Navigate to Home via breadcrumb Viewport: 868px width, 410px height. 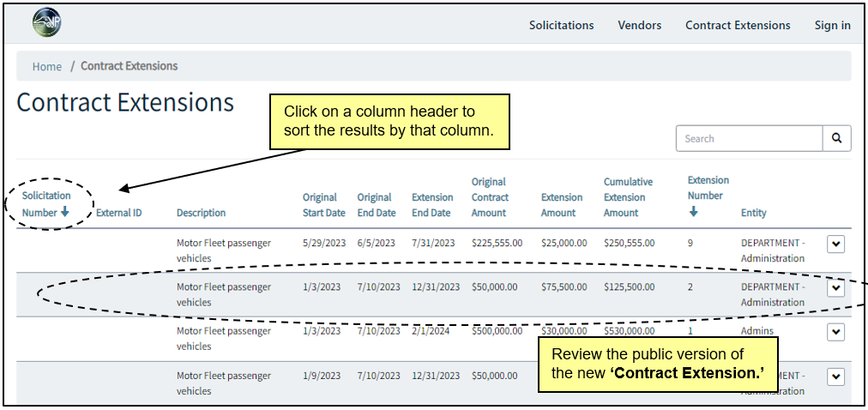47,66
